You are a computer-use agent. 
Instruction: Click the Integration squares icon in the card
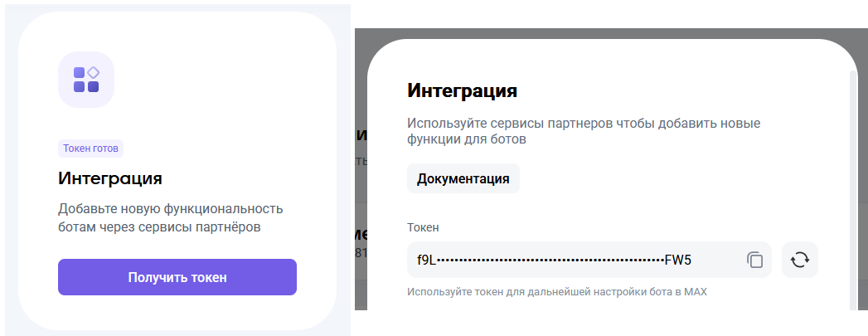86,80
